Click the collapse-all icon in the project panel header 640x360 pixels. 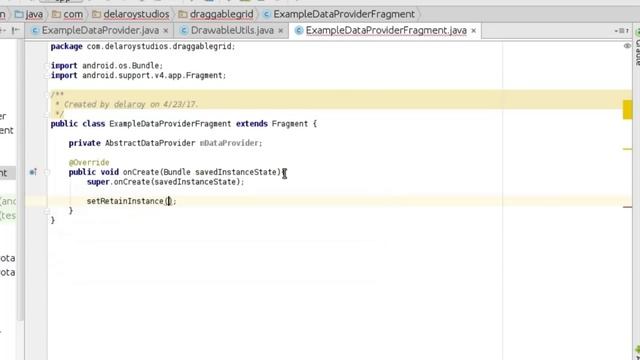16,31
